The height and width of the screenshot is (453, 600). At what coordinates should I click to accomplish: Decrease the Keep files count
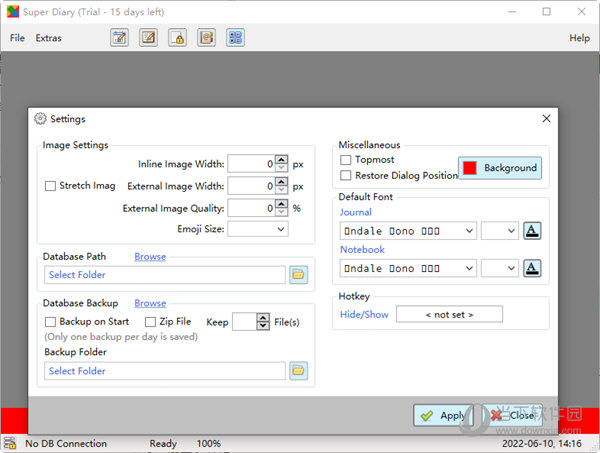[x=263, y=326]
